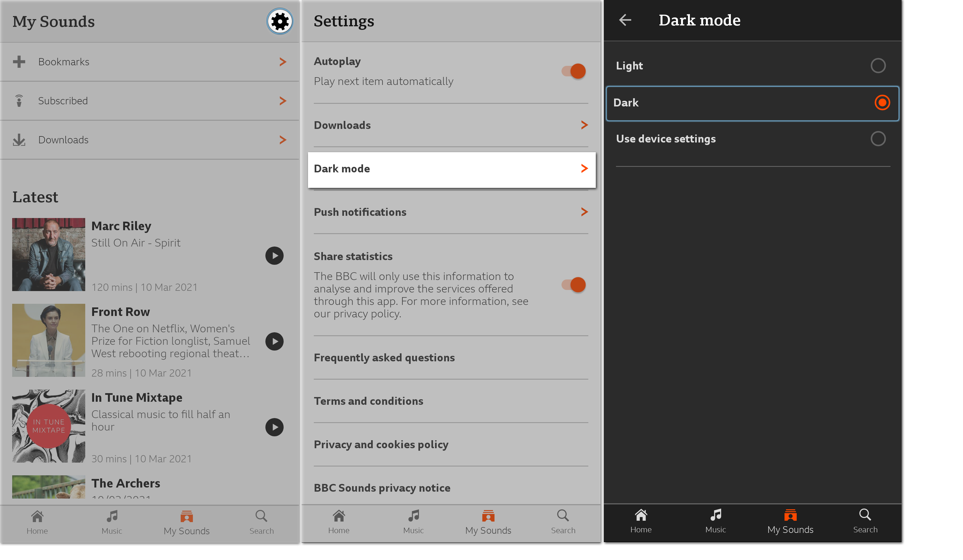The width and height of the screenshot is (963, 560).
Task: Click '120 mins | 10 Mar 2021' text
Action: [144, 287]
